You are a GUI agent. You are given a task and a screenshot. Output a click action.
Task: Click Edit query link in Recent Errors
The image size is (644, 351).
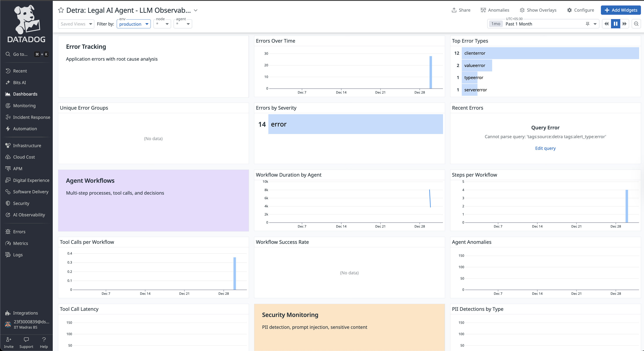point(545,148)
